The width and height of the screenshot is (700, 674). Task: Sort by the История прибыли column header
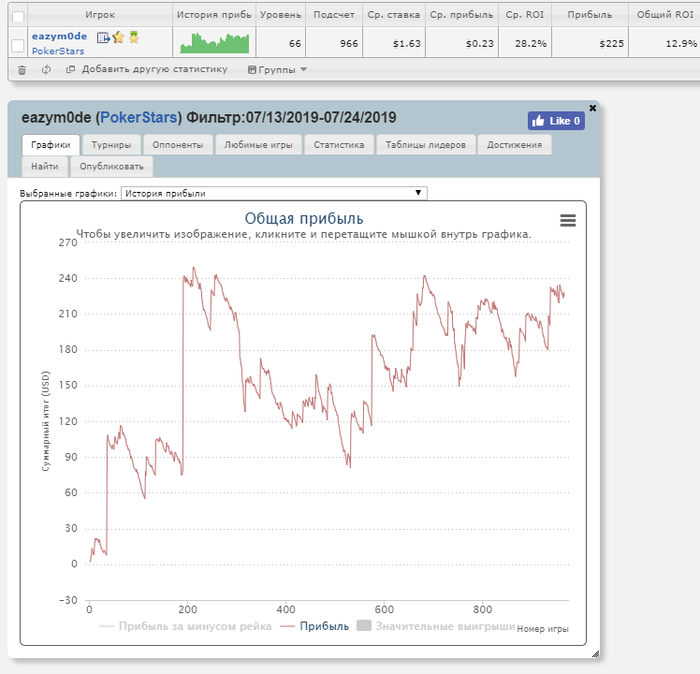point(214,15)
